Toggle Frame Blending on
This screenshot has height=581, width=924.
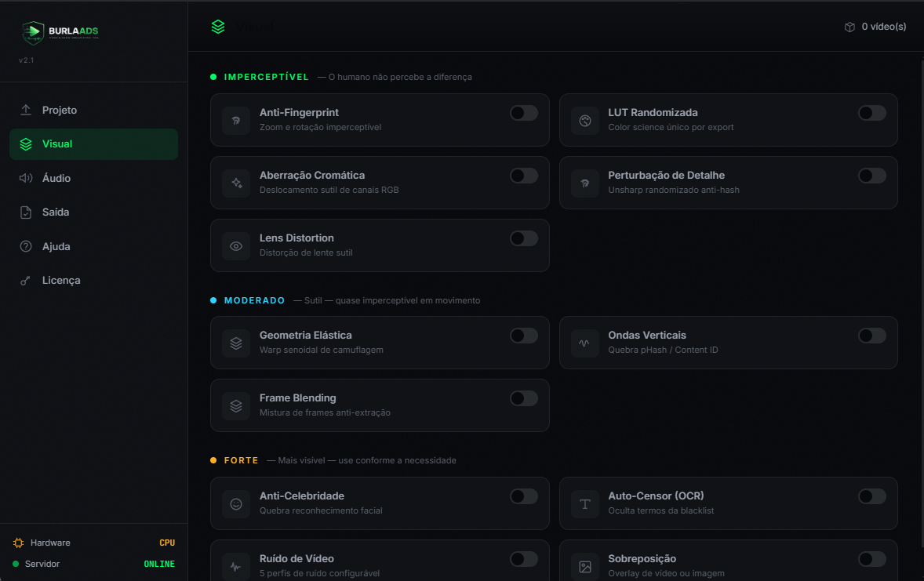[x=524, y=398]
